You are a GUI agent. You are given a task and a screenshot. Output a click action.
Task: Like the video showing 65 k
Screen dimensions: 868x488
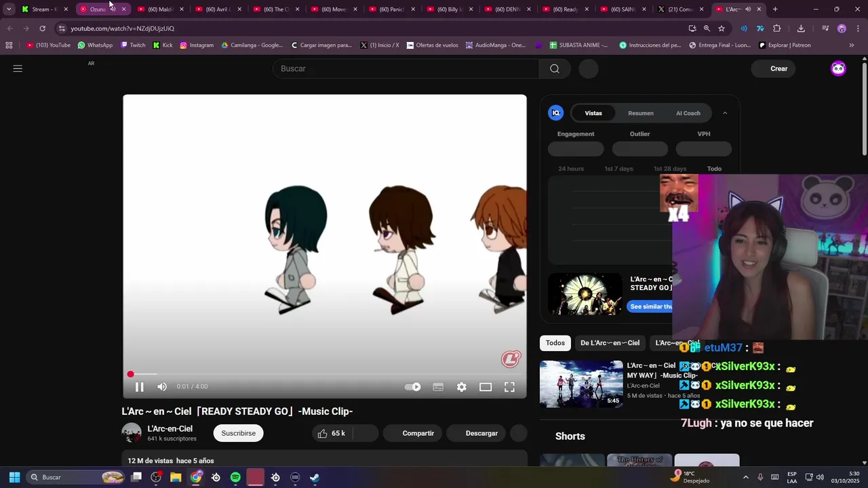pyautogui.click(x=332, y=433)
